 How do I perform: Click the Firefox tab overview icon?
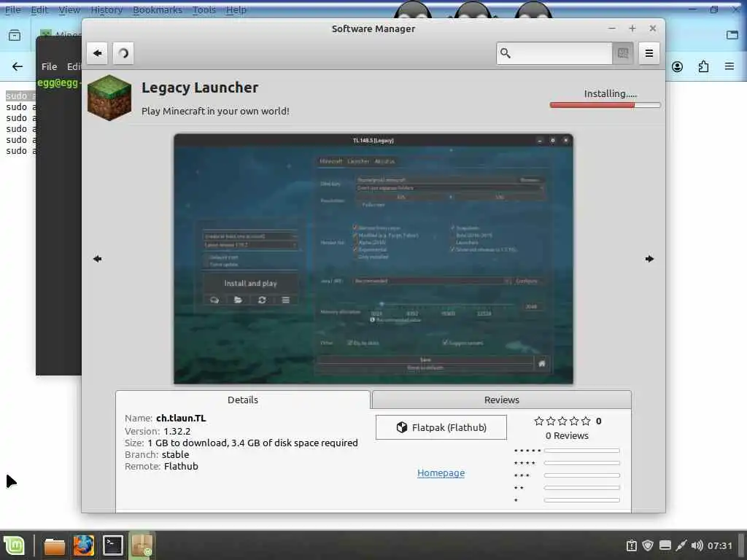[x=15, y=35]
